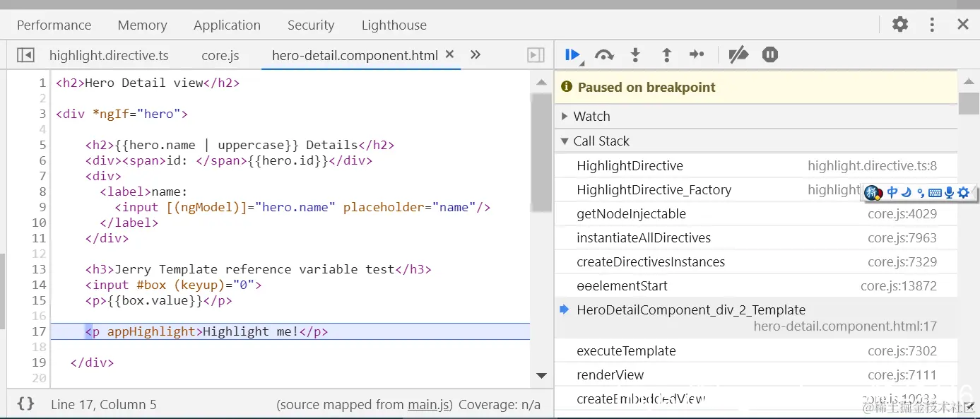Open core.js:13872 source link
Screen dimensions: 980x419
pos(899,286)
